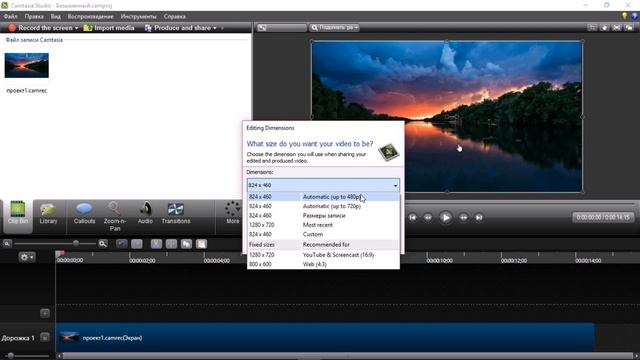640x360 pixels.
Task: Click editing dimensions button in preview toolbar
Action: (281, 28)
